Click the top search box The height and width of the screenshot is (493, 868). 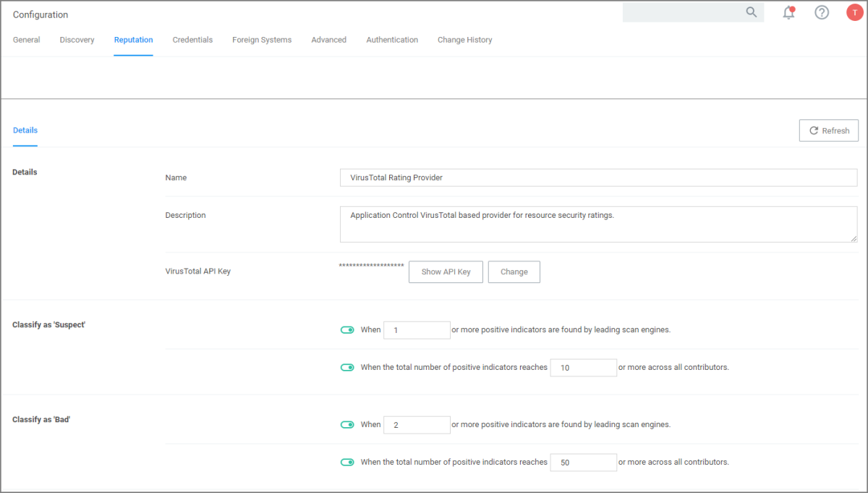[x=682, y=12]
